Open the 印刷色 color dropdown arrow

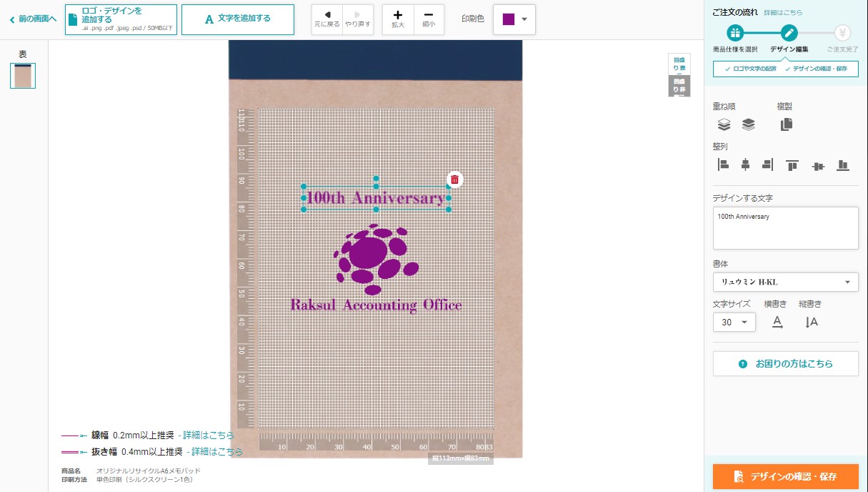[525, 19]
